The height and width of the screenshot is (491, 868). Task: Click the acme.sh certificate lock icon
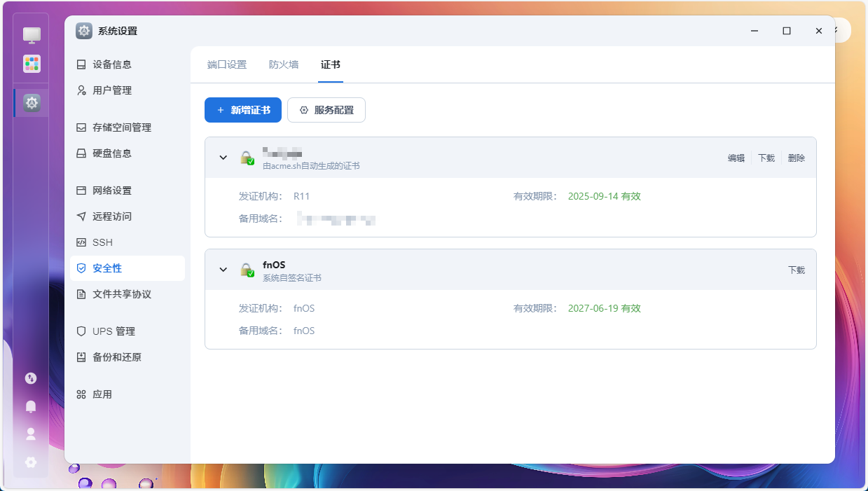tap(247, 158)
